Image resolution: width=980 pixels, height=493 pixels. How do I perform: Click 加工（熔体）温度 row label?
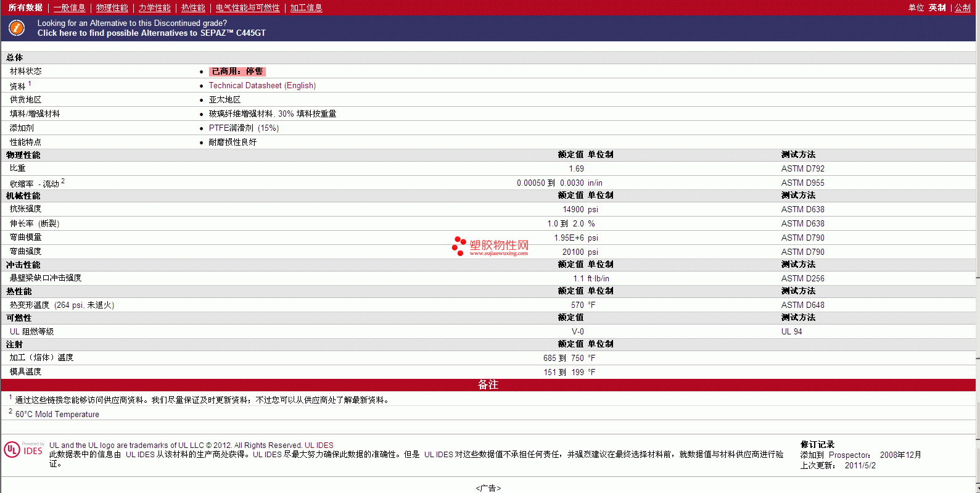coord(41,358)
